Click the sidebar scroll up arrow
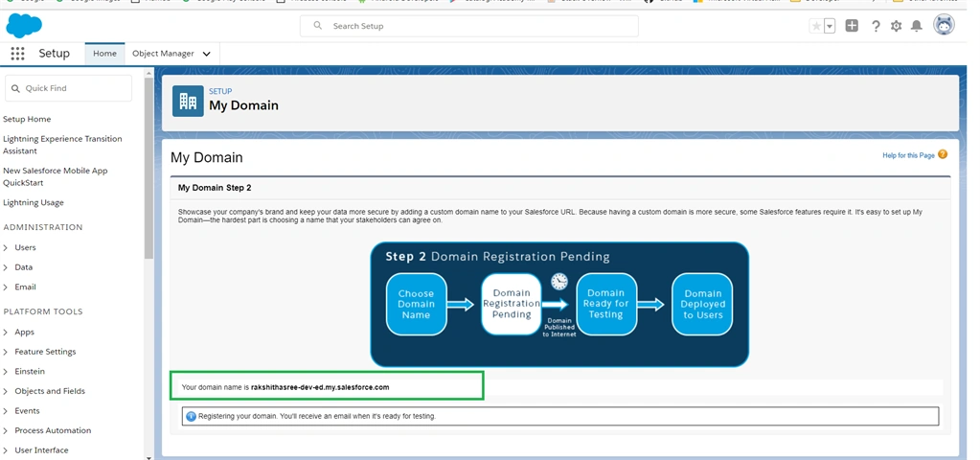Viewport: 980px width, 460px height. pyautogui.click(x=148, y=73)
